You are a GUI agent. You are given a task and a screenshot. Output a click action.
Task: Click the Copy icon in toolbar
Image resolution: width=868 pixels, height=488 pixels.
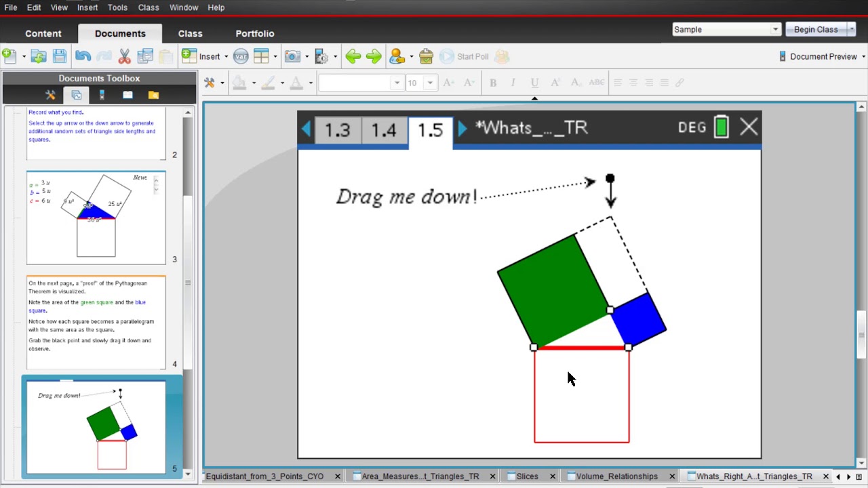click(145, 56)
